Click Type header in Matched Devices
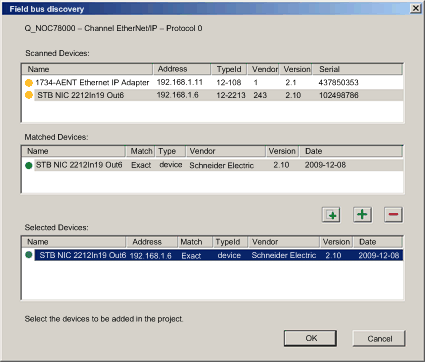 170,151
